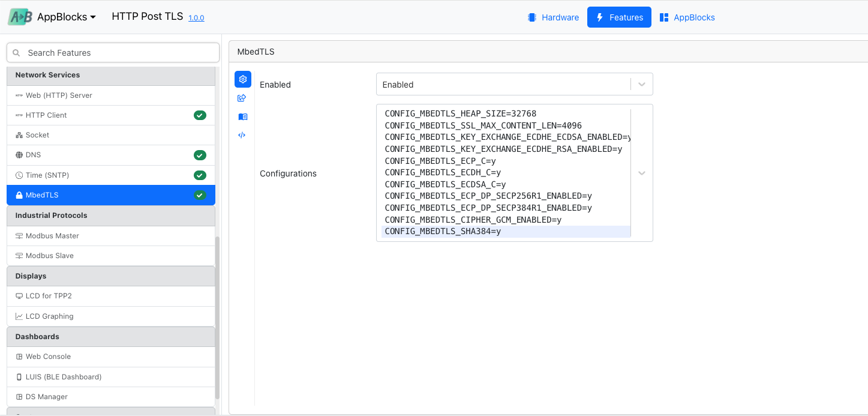Click the Web Console row icon
The image size is (868, 416).
pos(19,357)
